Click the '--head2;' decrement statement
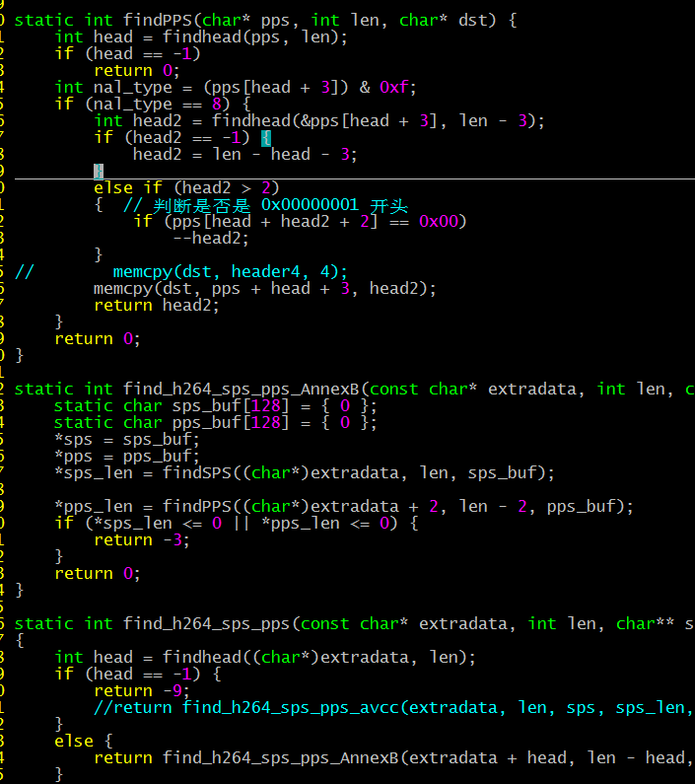Screen dimensions: 695x784 [211, 238]
